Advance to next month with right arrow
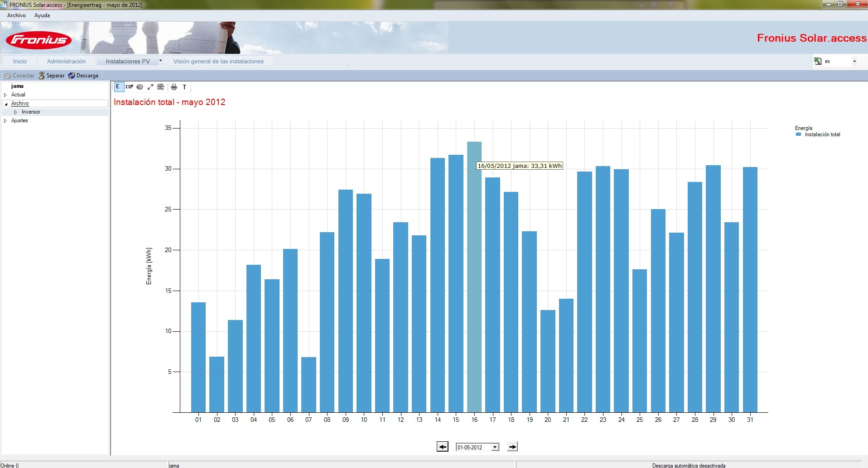Image resolution: width=868 pixels, height=468 pixels. 512,447
